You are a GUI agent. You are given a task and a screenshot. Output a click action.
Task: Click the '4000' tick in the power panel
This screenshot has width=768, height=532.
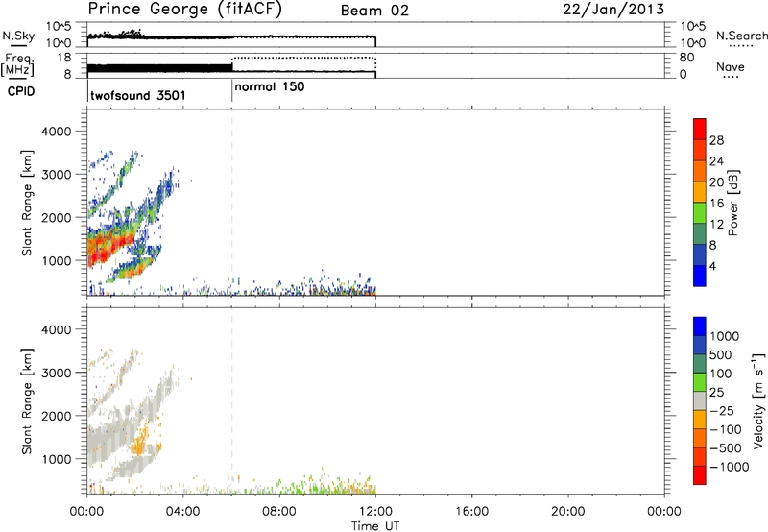57,132
